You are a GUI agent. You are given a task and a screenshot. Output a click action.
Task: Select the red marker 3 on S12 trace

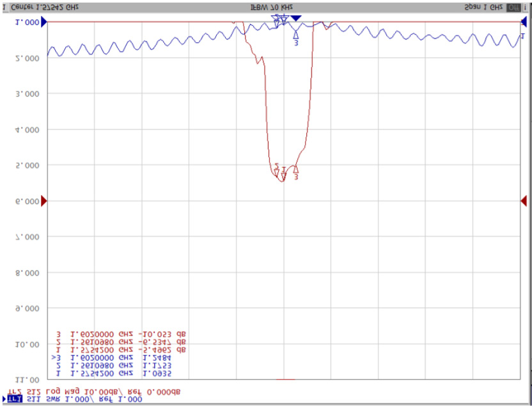(295, 169)
